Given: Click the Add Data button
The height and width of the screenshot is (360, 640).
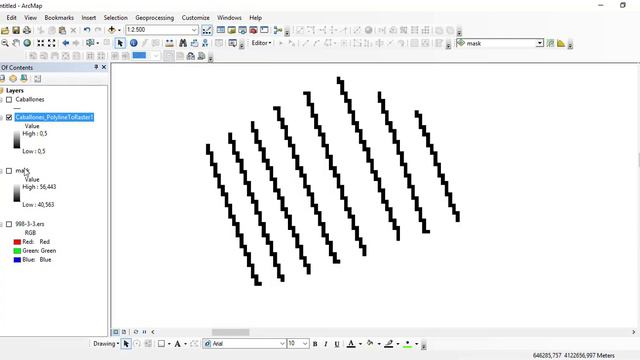Looking at the screenshot, I should [x=111, y=30].
